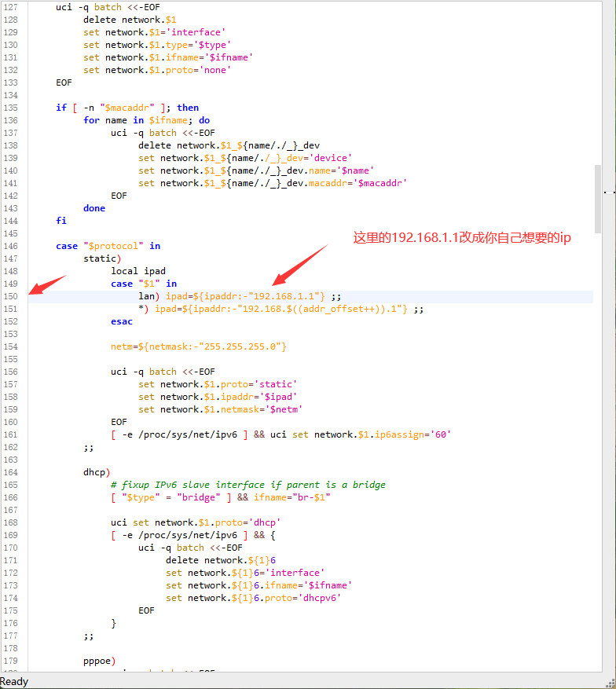Click the Ready text in status bar

14,681
